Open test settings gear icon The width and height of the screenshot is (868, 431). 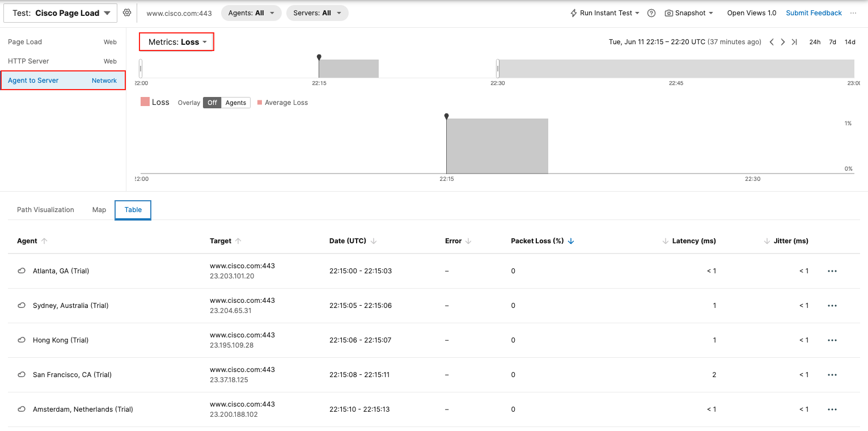(x=127, y=13)
